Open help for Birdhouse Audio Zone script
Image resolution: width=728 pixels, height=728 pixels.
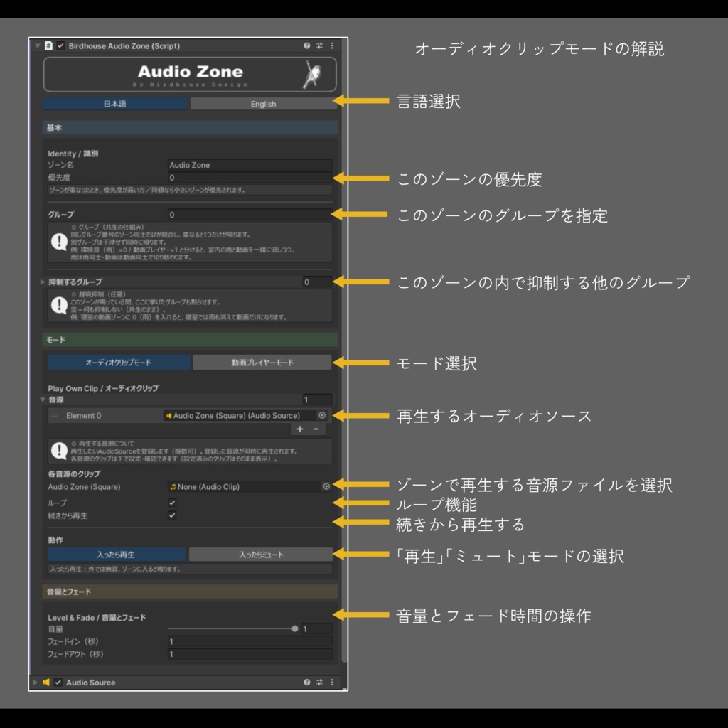pos(306,45)
